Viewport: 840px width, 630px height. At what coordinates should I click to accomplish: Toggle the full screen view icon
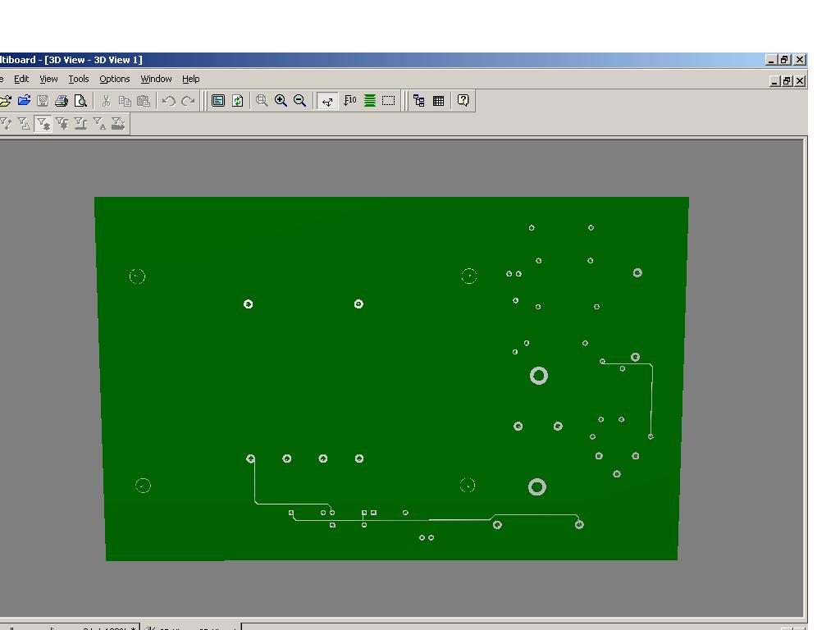218,101
